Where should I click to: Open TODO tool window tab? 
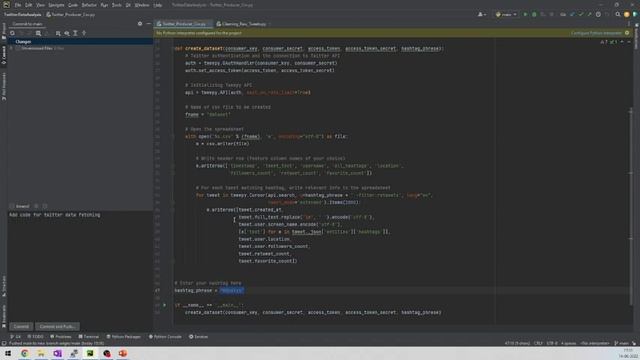point(35,337)
